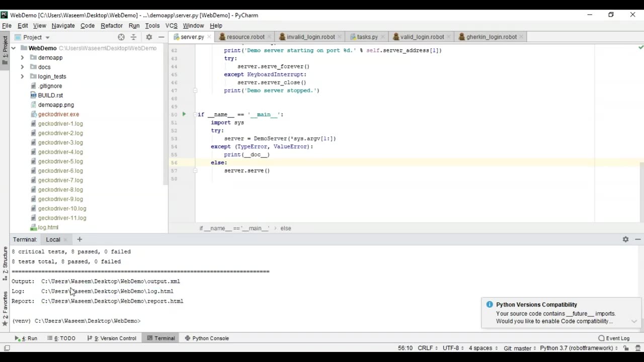Close the server.py tab
This screenshot has height=362, width=644.
(x=209, y=37)
